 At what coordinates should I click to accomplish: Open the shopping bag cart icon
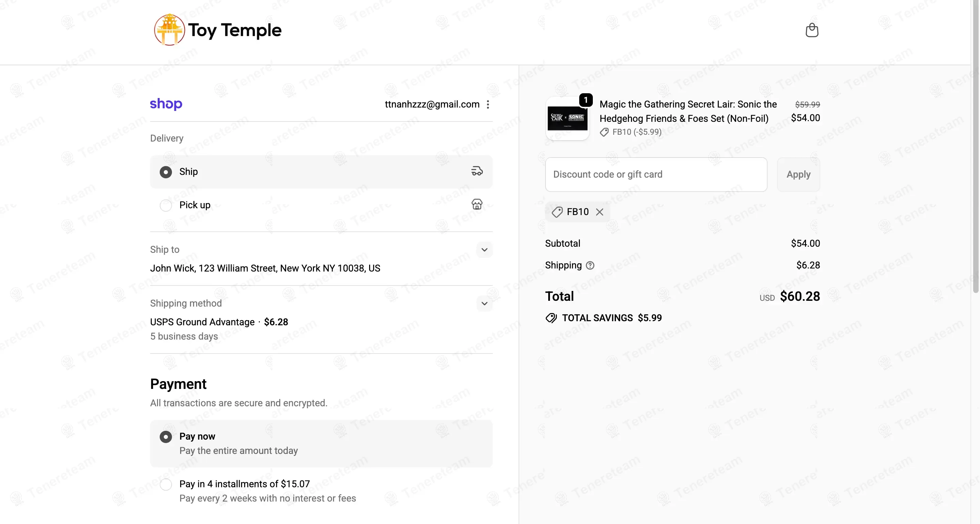(812, 30)
